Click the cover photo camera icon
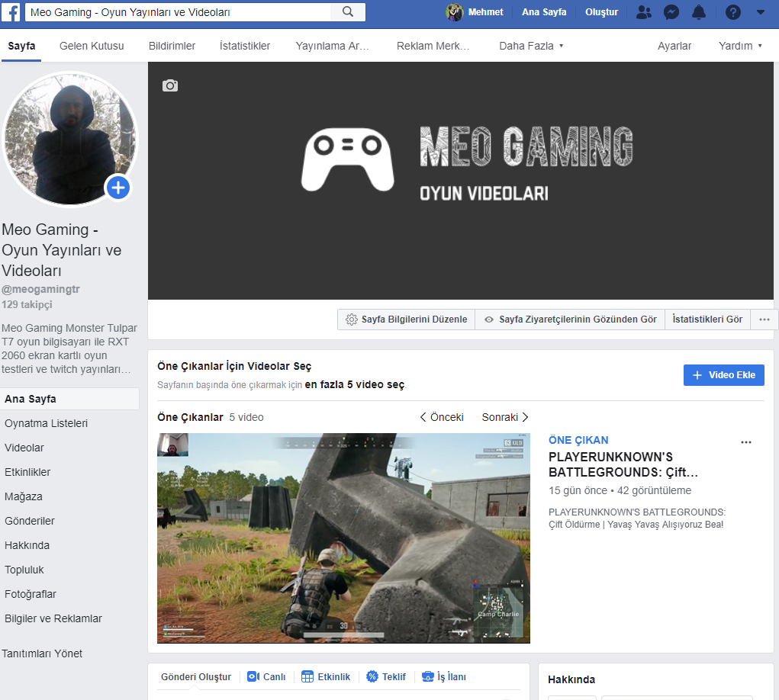 [x=170, y=85]
